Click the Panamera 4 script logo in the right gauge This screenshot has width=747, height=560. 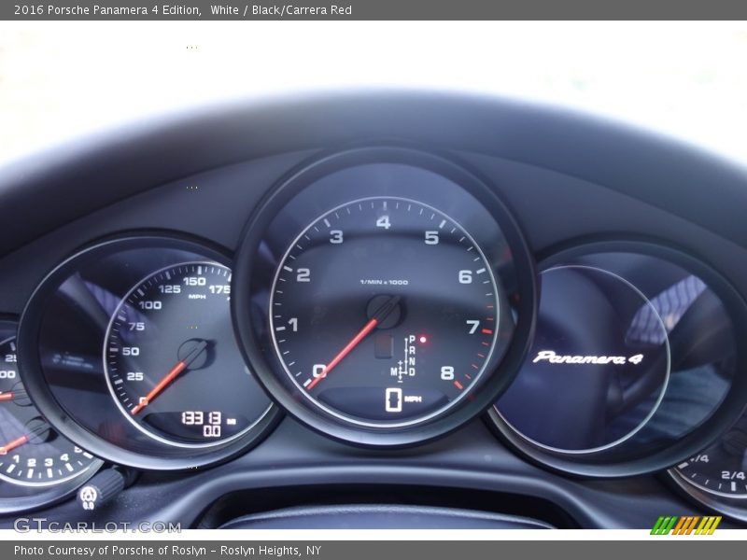[x=587, y=358]
